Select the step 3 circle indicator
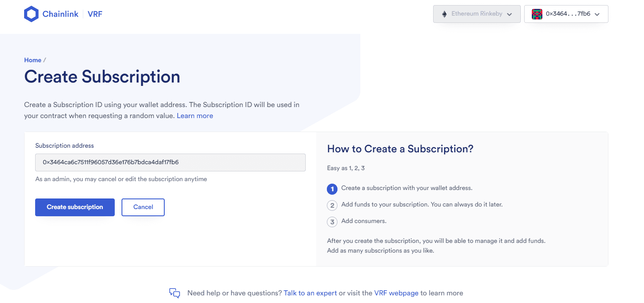This screenshot has width=644, height=303. (x=332, y=222)
